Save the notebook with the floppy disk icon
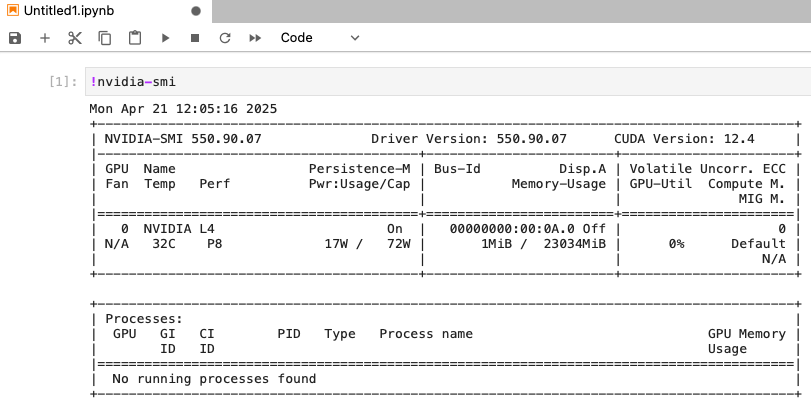This screenshot has width=811, height=407. (x=15, y=38)
